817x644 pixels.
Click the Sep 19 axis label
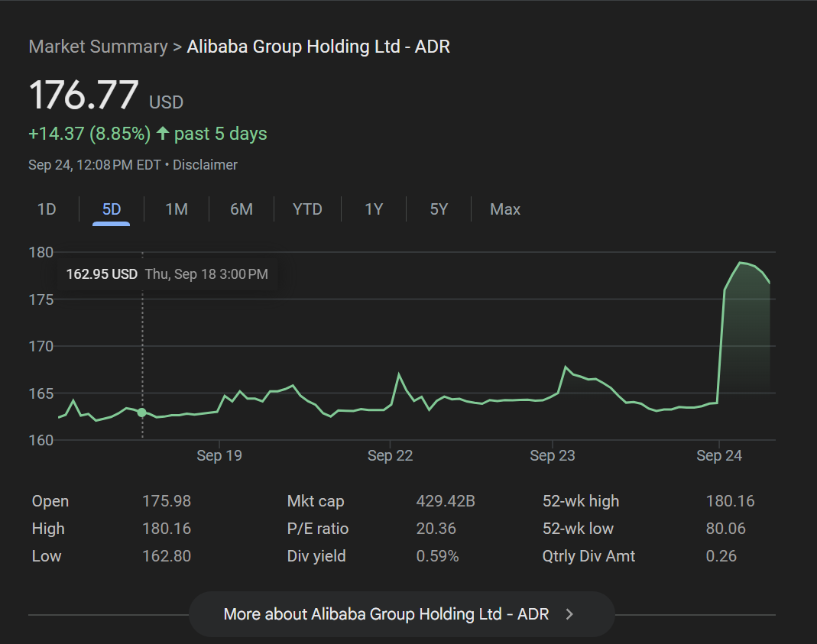click(219, 455)
